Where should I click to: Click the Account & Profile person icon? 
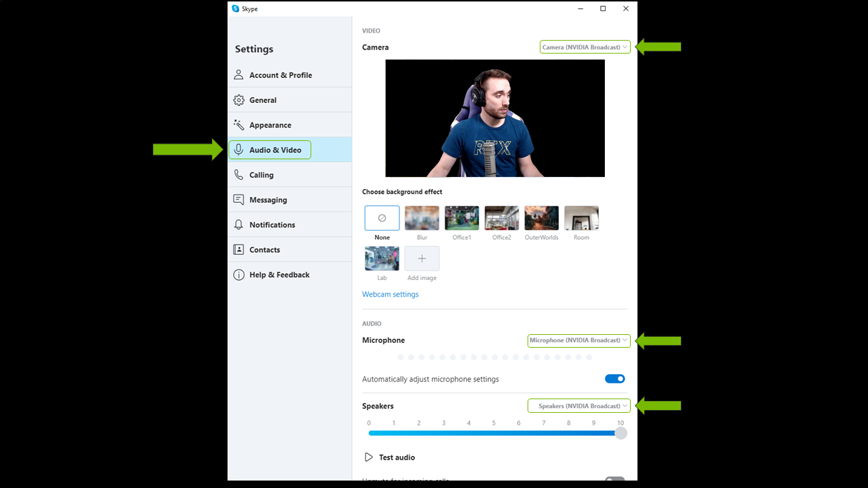239,75
